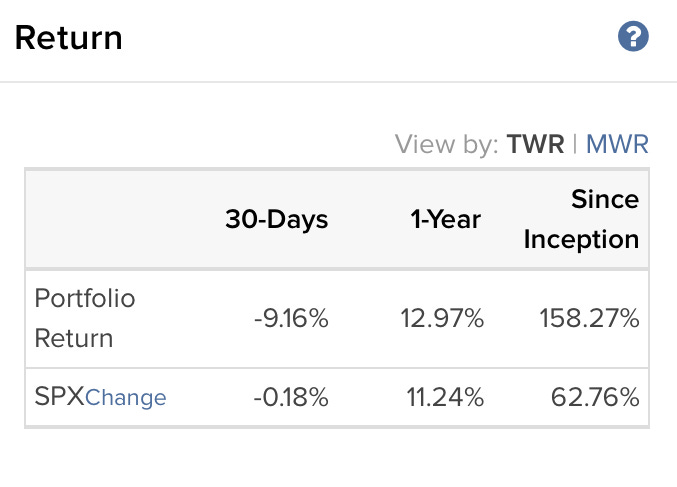Viewport: 677px width, 487px height.
Task: Click the SPX inception value 62.76%
Action: (595, 397)
